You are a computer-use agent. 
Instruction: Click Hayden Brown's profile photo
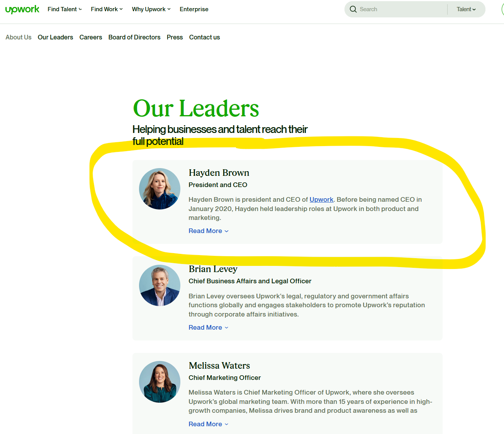coord(160,189)
